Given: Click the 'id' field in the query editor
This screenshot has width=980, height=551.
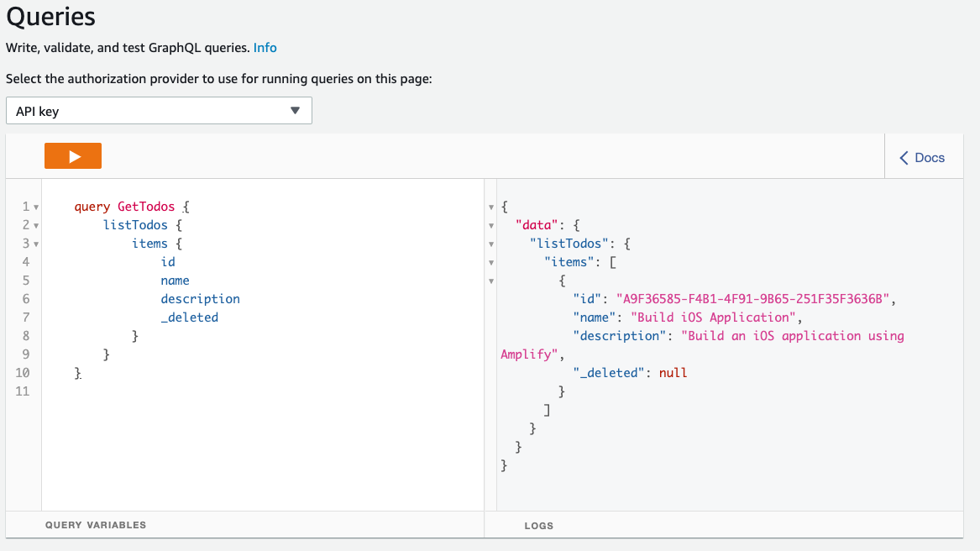Looking at the screenshot, I should tap(168, 262).
